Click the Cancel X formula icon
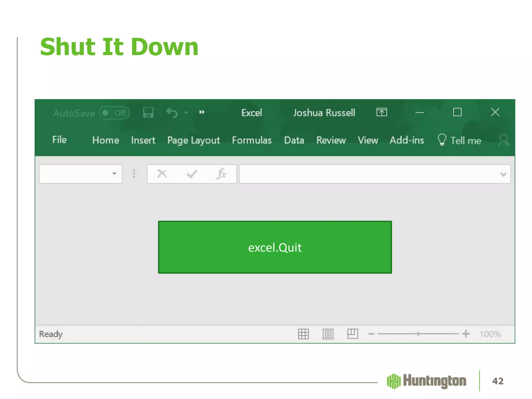Viewport: 532px width, 399px height. click(162, 174)
